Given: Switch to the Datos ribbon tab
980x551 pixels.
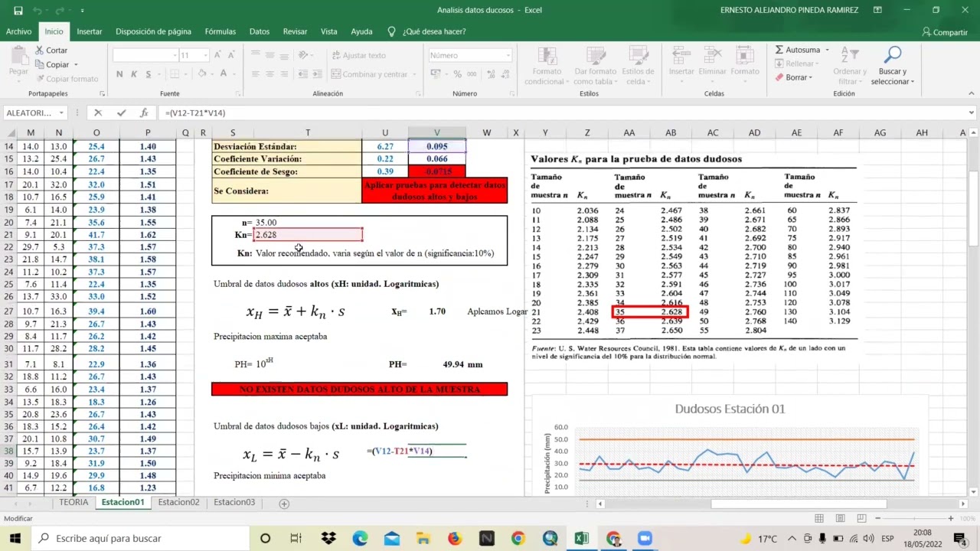Looking at the screenshot, I should 260,31.
